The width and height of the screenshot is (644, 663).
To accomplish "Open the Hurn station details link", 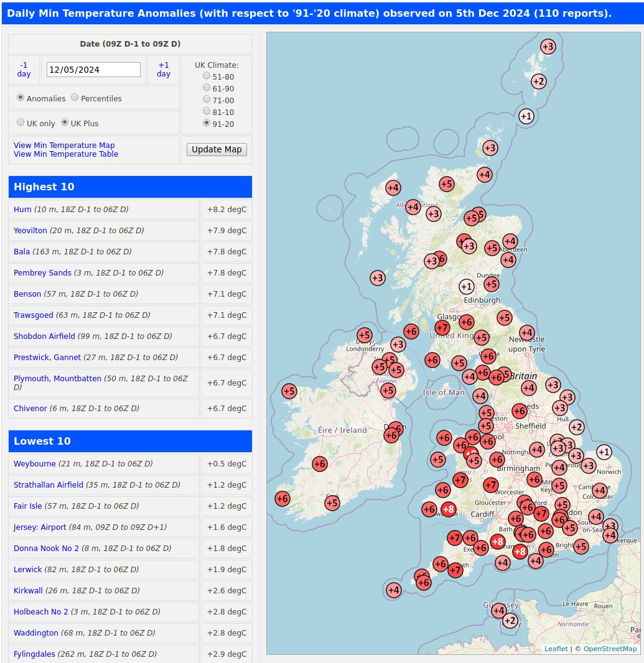I will coord(22,210).
